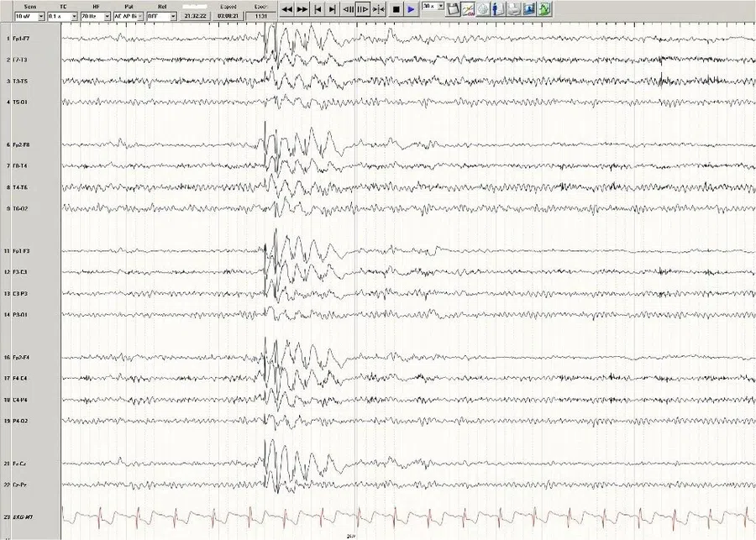Screen dimensions: 756x540
Task: Step one page forward in the EEG
Action: (x=363, y=9)
